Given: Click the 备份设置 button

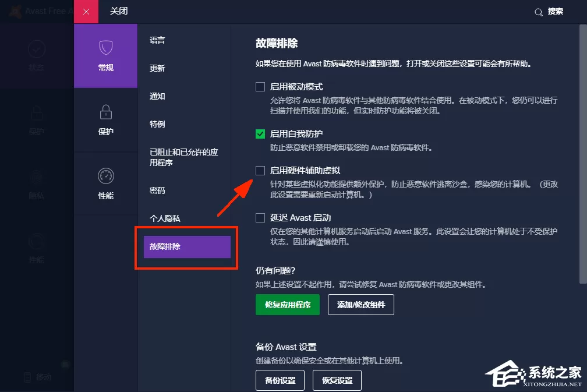Looking at the screenshot, I should coord(280,380).
